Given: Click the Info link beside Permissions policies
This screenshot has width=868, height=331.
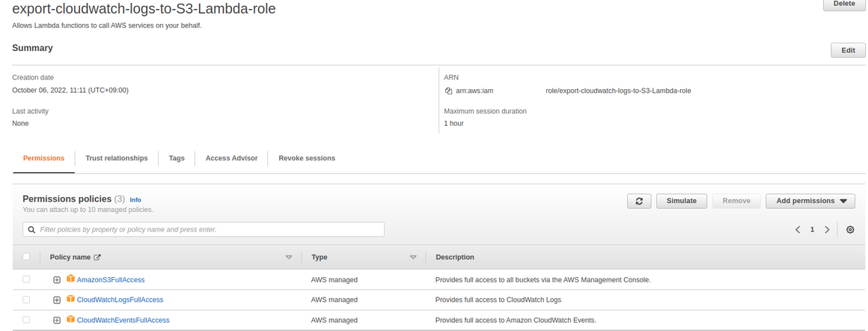Looking at the screenshot, I should pos(135,200).
